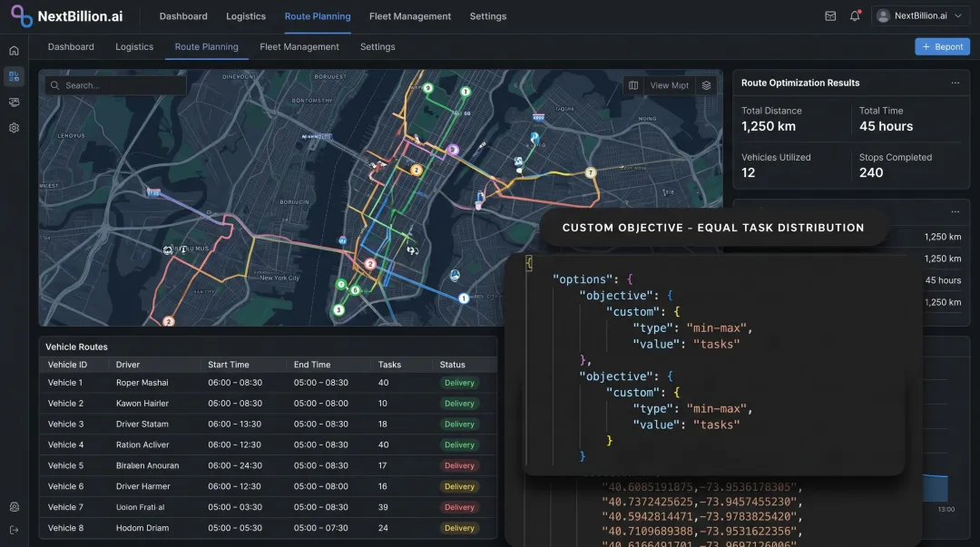Screen dimensions: 980x547
Task: Click the map panel split-view icon
Action: [633, 85]
